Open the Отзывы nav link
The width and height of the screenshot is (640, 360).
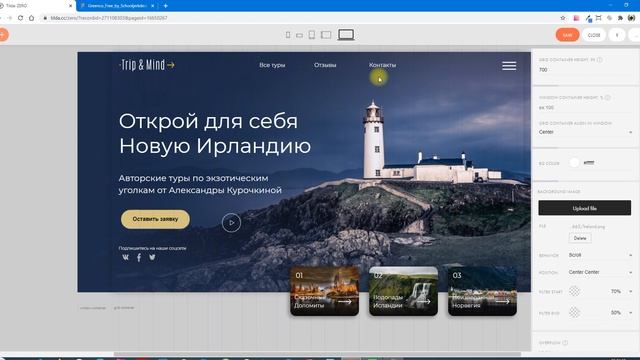point(325,65)
